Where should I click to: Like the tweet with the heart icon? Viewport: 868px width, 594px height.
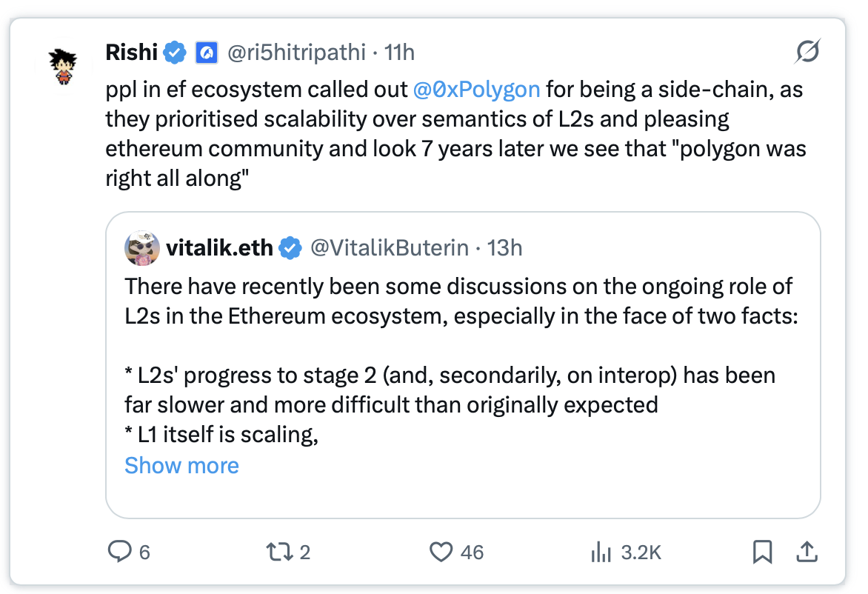(441, 552)
